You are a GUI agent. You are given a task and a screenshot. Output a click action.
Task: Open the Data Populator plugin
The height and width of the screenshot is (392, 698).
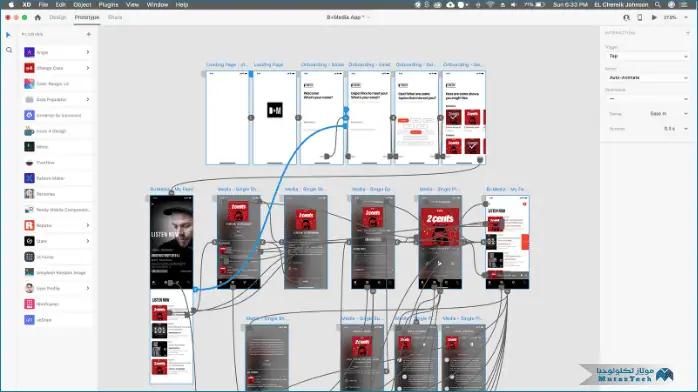click(57, 100)
